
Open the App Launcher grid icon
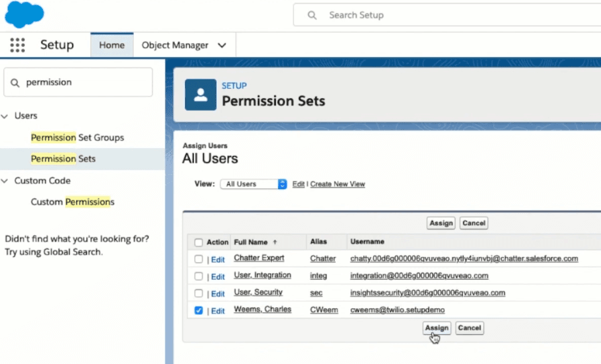pos(17,45)
